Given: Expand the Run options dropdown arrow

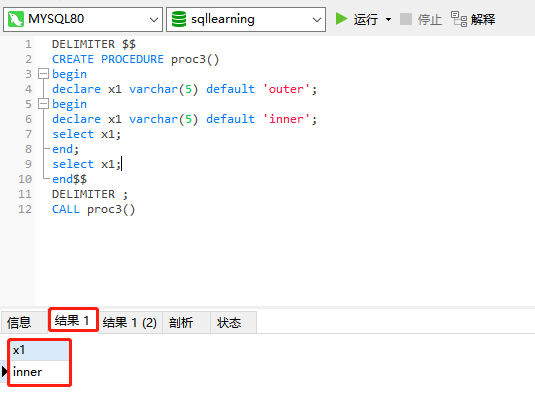Looking at the screenshot, I should (x=388, y=19).
